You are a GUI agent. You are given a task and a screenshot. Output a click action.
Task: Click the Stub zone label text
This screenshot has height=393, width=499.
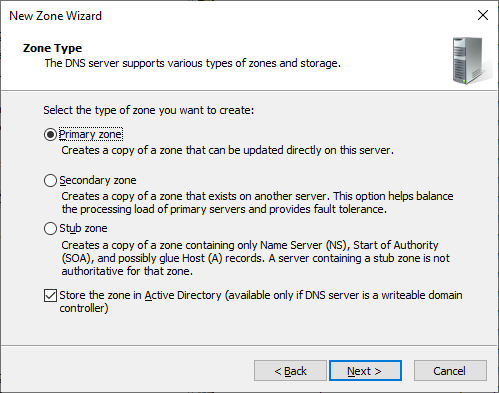tap(83, 228)
